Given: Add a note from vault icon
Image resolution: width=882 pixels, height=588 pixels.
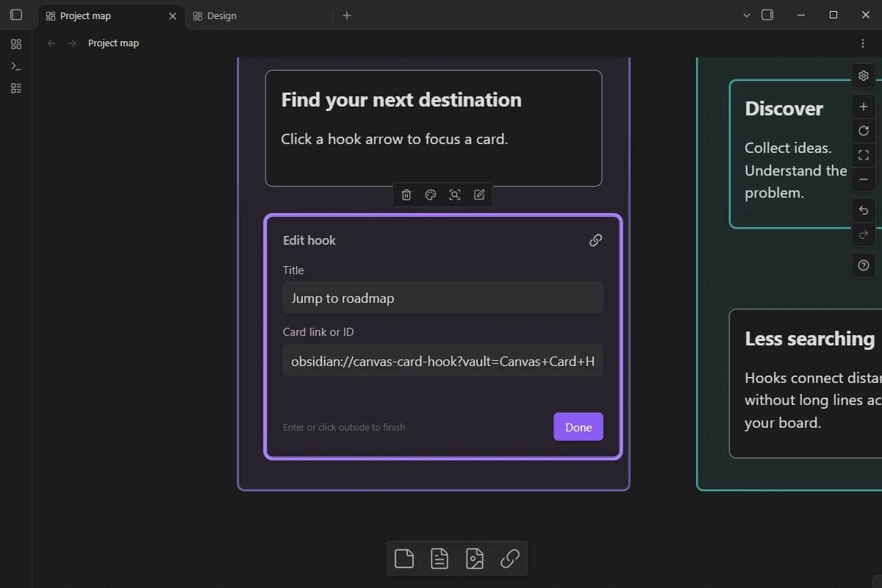Looking at the screenshot, I should point(440,559).
